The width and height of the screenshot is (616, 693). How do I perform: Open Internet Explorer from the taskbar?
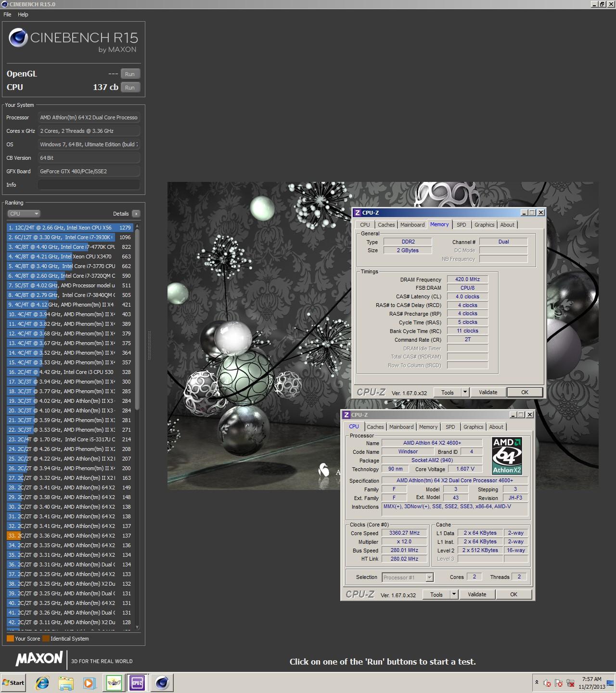pos(42,682)
